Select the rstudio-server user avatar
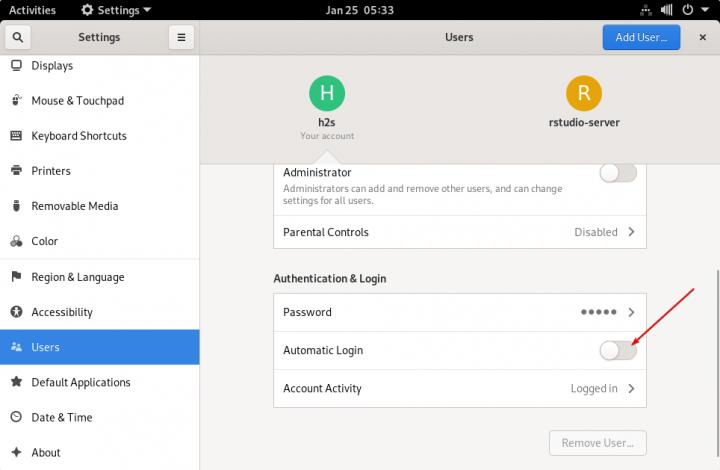The height and width of the screenshot is (470, 720). click(583, 94)
